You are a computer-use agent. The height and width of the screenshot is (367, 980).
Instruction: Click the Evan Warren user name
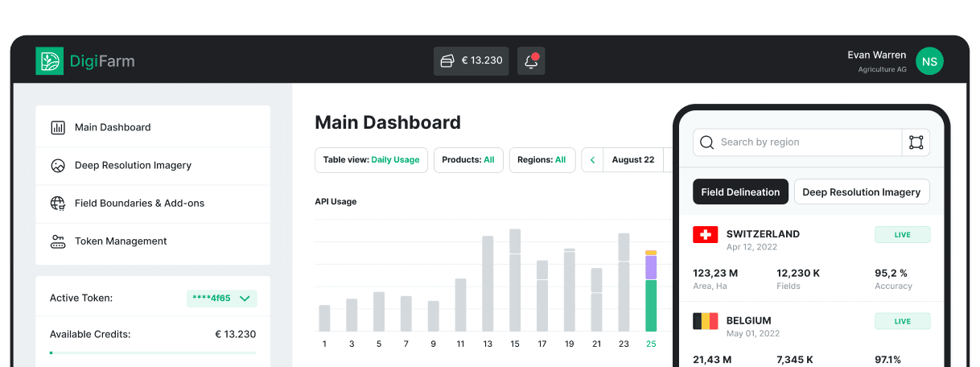(877, 55)
